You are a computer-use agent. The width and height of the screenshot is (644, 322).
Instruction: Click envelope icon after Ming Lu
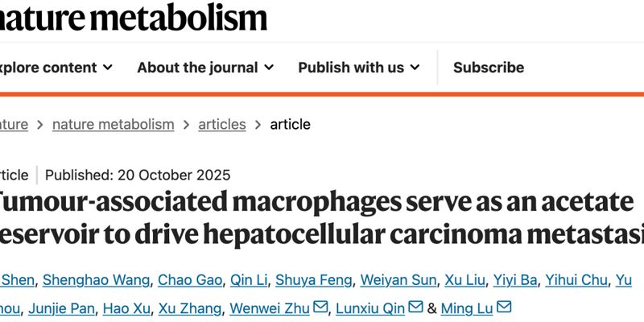504,308
